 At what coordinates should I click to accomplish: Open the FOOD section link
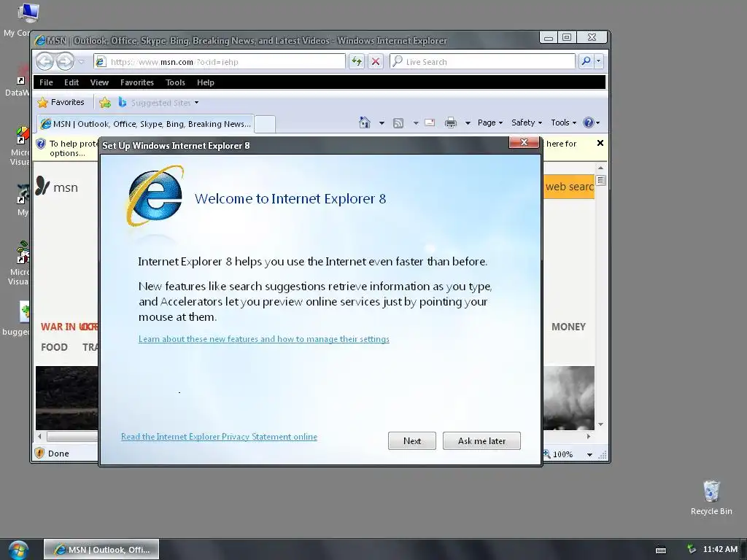point(54,347)
